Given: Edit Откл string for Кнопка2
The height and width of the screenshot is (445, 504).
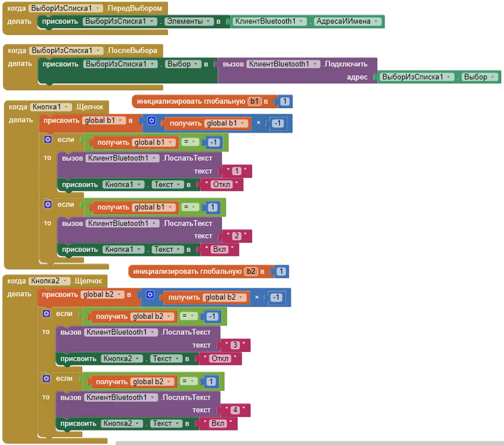Looking at the screenshot, I should [220, 359].
